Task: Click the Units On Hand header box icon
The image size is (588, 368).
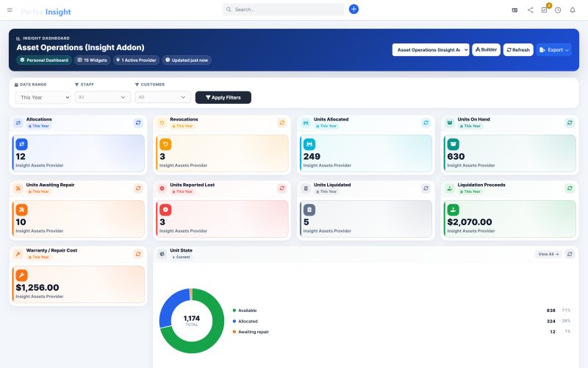Action: pyautogui.click(x=450, y=123)
